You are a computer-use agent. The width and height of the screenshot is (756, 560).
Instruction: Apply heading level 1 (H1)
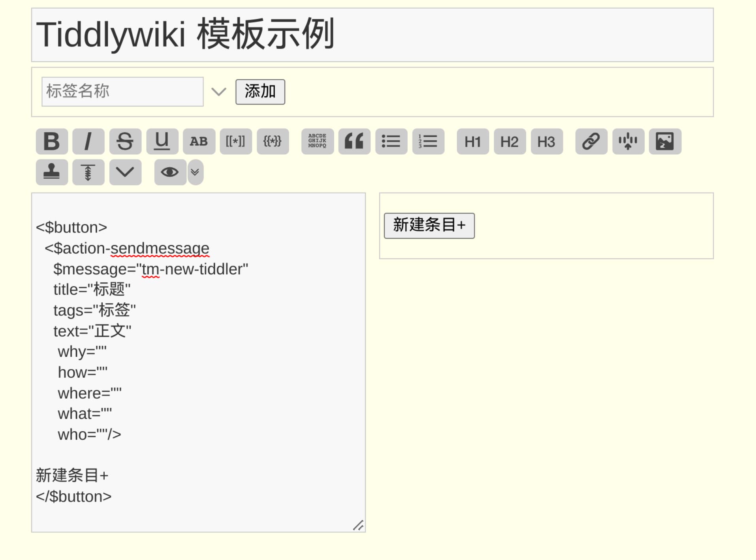tap(473, 141)
